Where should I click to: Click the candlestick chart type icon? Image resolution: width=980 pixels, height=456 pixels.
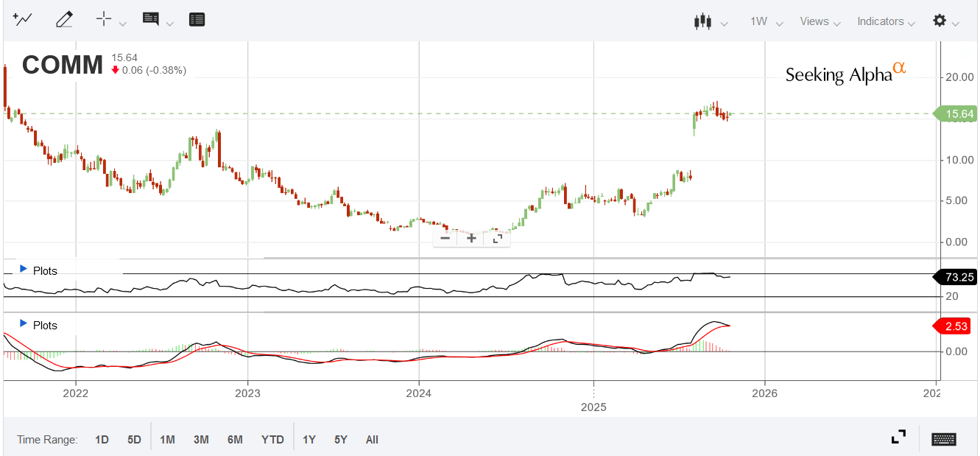pyautogui.click(x=703, y=22)
